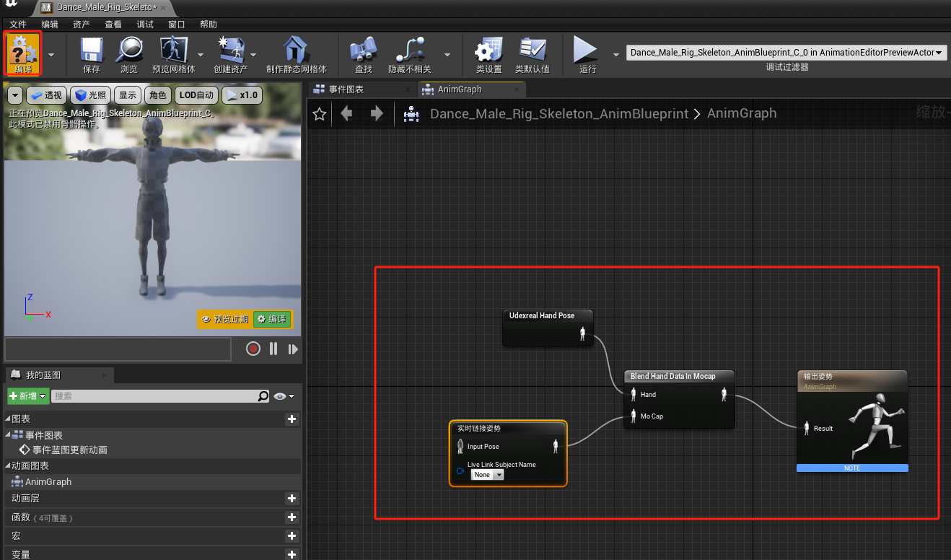Open the LOD自动 viewport dropdown

197,95
